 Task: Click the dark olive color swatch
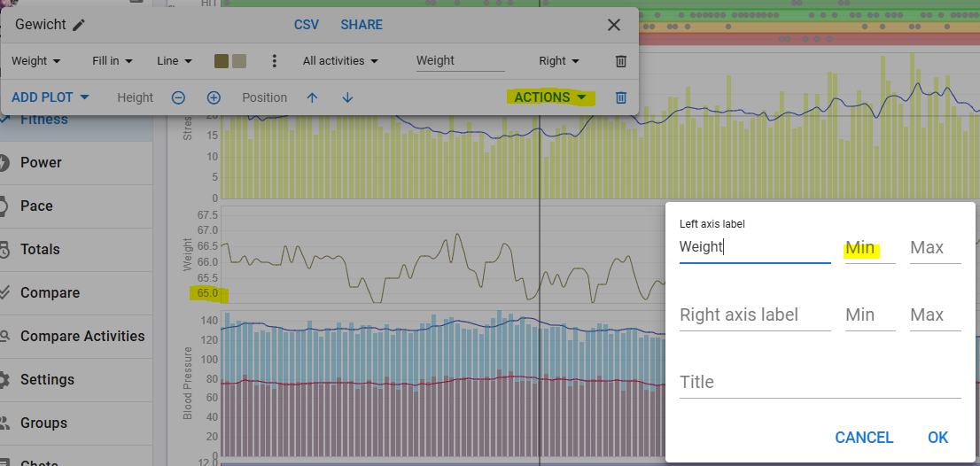(x=222, y=61)
